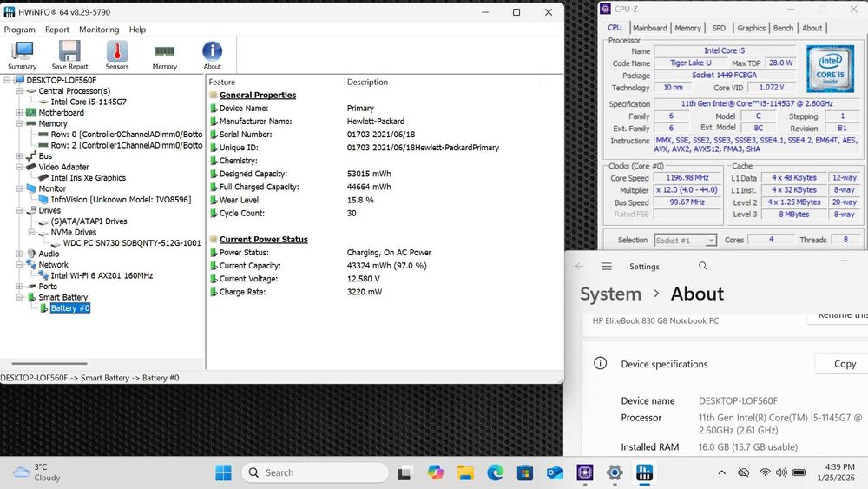Open the Settings hamburger navigation menu
The height and width of the screenshot is (489, 868).
click(607, 267)
